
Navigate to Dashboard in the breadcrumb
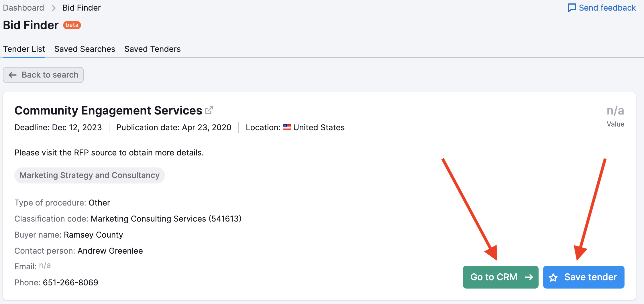[23, 8]
